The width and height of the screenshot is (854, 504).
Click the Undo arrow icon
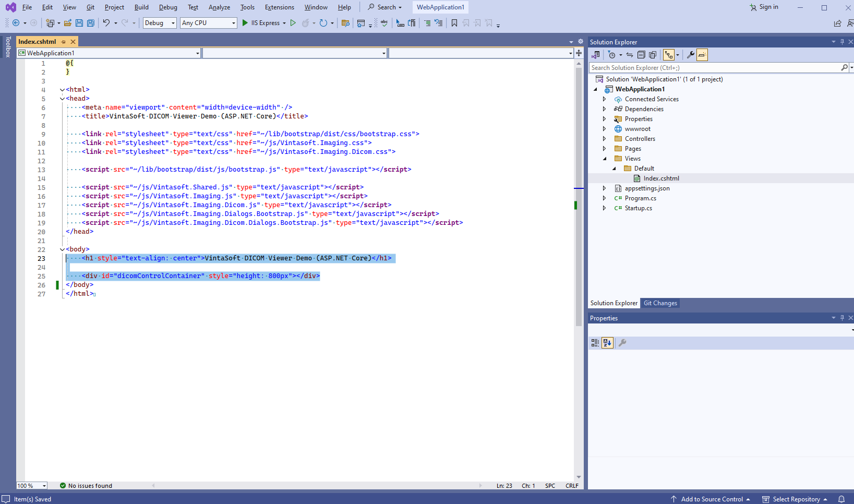[106, 23]
